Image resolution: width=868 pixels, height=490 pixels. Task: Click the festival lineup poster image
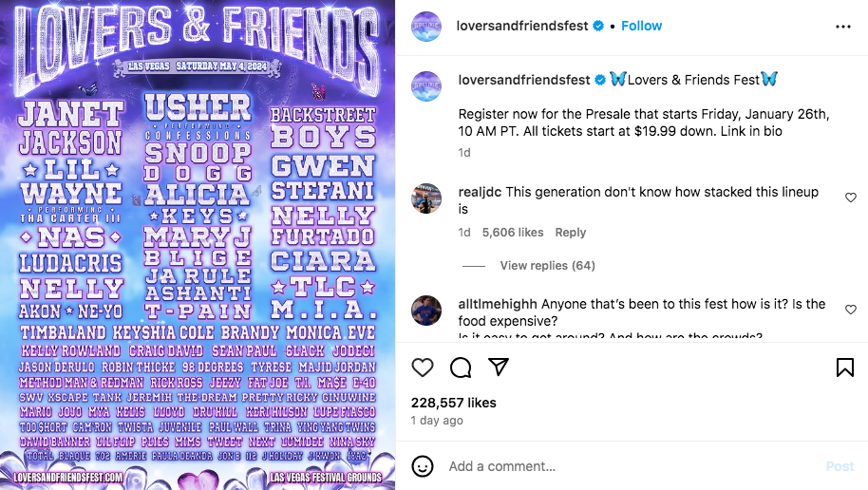(x=198, y=245)
